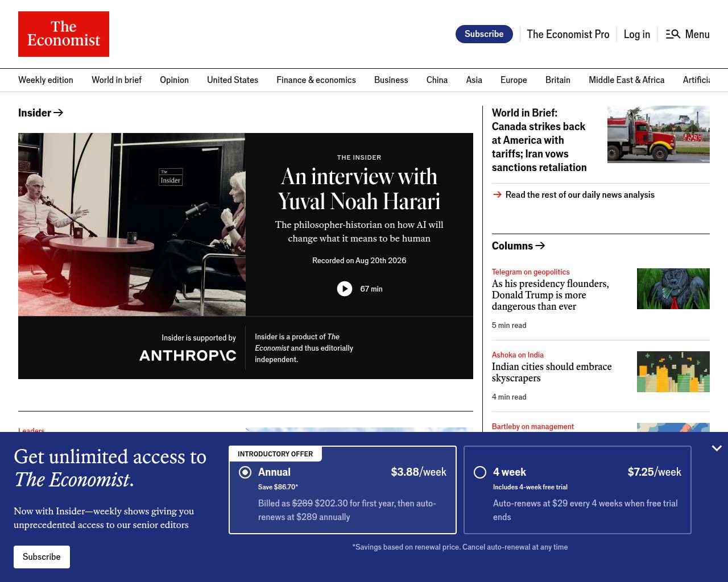The image size is (728, 582).
Task: Click the Anthropic sponsor logo
Action: click(188, 356)
